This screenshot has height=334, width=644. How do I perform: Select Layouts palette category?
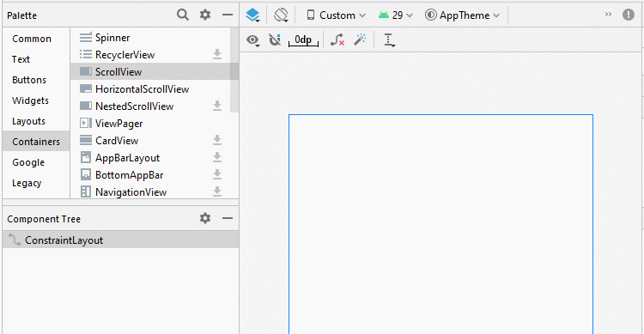pos(28,121)
